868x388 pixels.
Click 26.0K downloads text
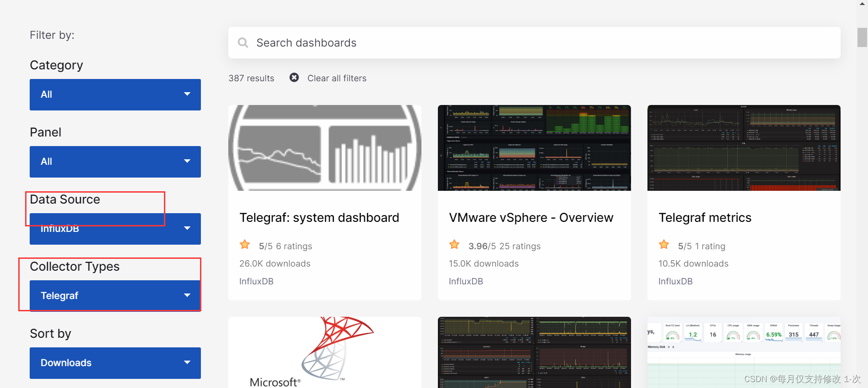pos(275,263)
